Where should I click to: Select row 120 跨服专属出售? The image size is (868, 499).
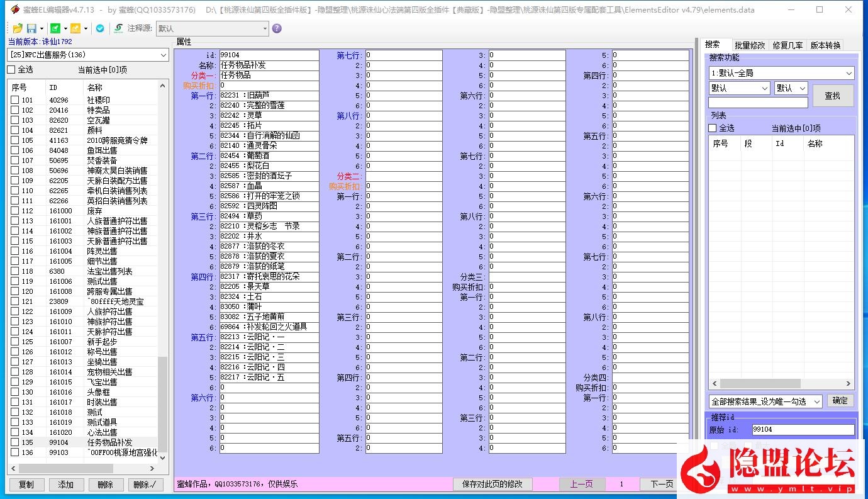82,291
